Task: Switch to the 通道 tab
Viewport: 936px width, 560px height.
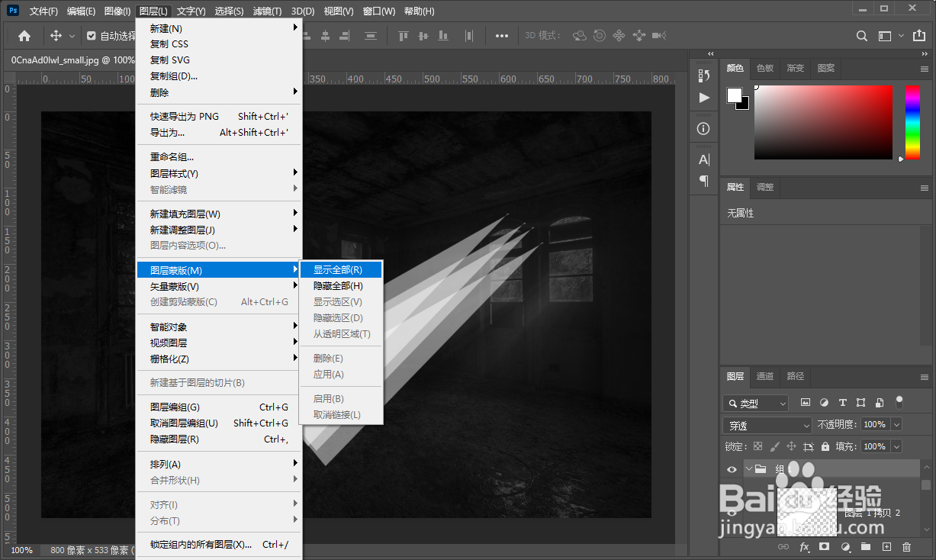Action: [x=764, y=376]
